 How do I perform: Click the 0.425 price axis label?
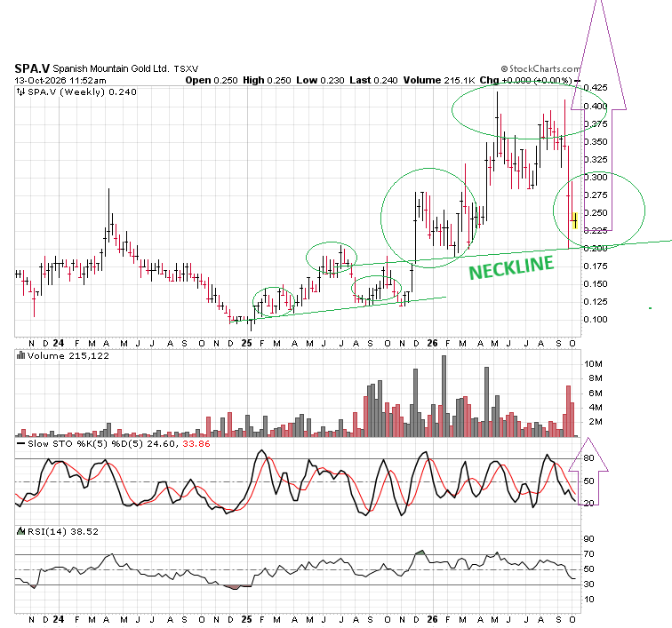click(x=596, y=87)
